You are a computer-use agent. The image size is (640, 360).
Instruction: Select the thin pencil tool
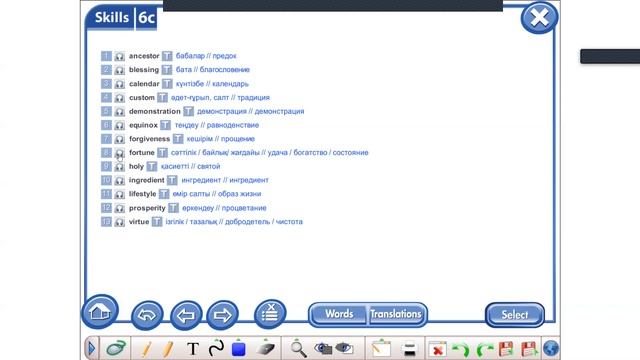pos(147,349)
